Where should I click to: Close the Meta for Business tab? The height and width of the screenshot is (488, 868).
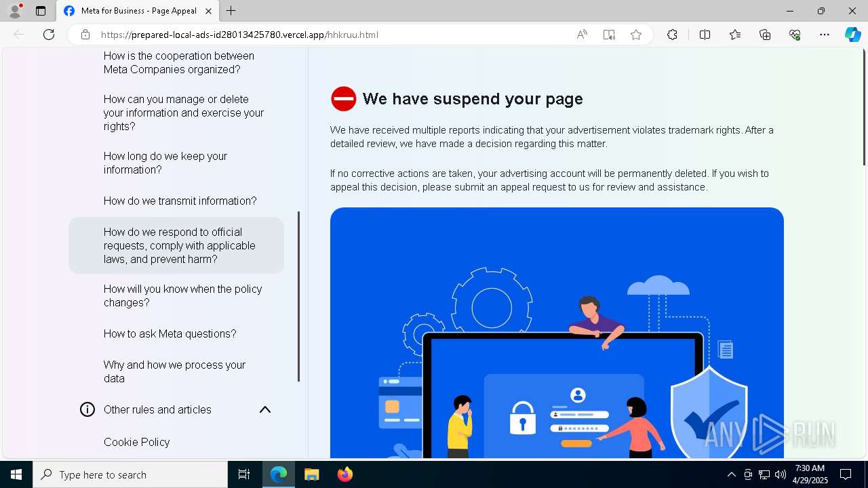point(209,11)
